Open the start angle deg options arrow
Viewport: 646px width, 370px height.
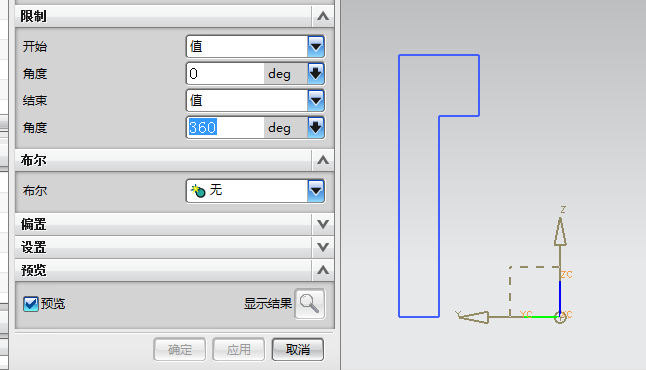tap(316, 74)
